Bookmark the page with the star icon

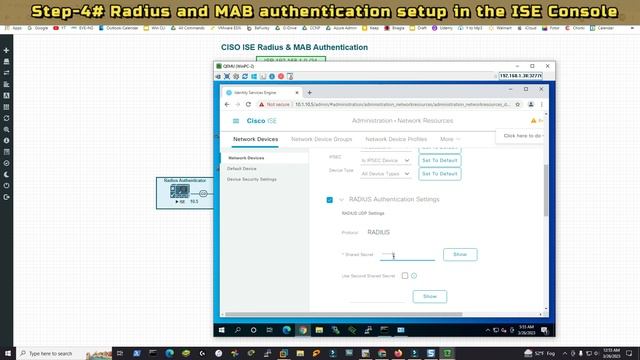click(518, 104)
